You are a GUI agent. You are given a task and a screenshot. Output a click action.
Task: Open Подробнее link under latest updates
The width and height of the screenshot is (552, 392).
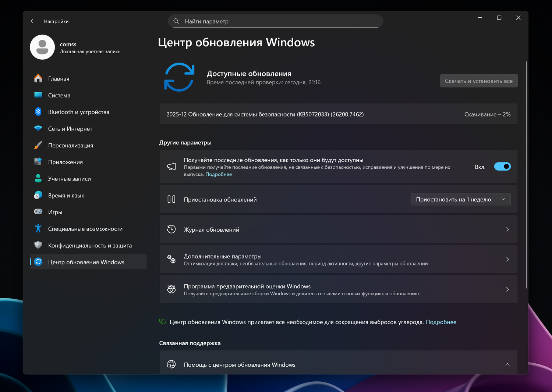click(x=219, y=174)
